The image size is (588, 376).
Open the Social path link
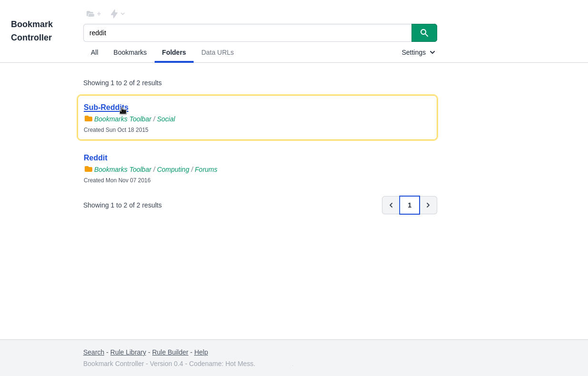tap(166, 119)
